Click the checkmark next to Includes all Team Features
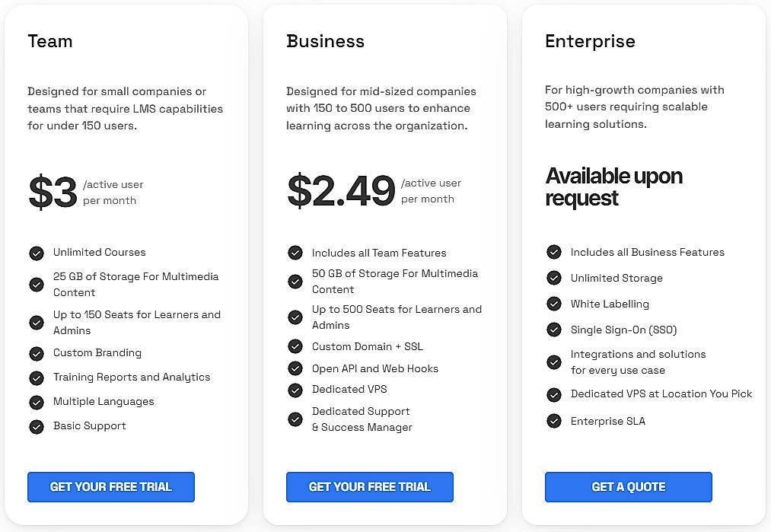This screenshot has height=532, width=771. pos(295,252)
